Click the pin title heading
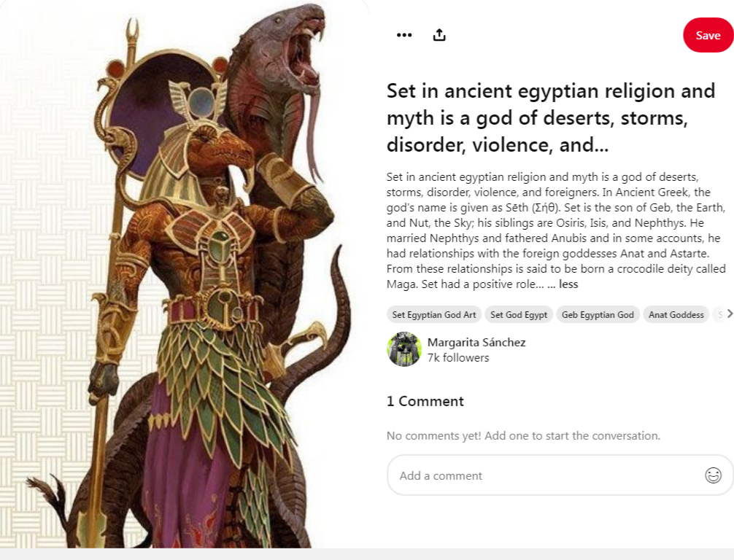This screenshot has width=734, height=560. [551, 118]
